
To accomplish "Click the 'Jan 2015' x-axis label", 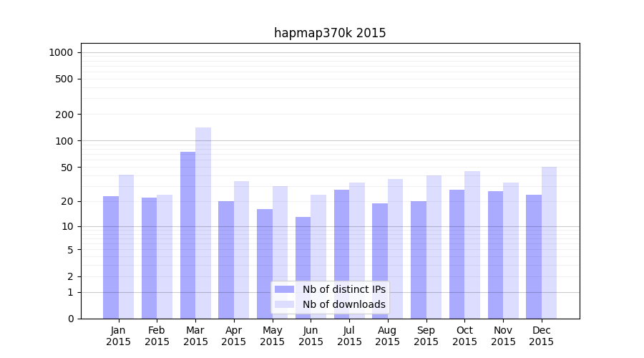I will tap(119, 336).
